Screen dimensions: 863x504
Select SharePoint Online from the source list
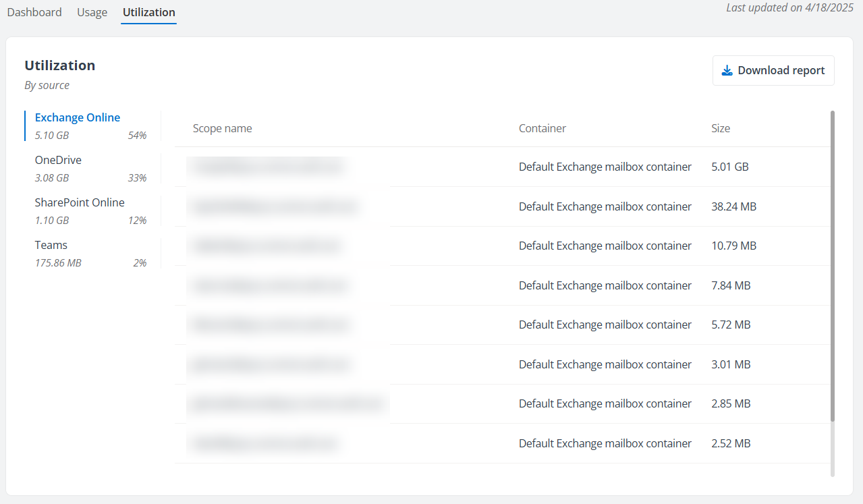pos(80,202)
